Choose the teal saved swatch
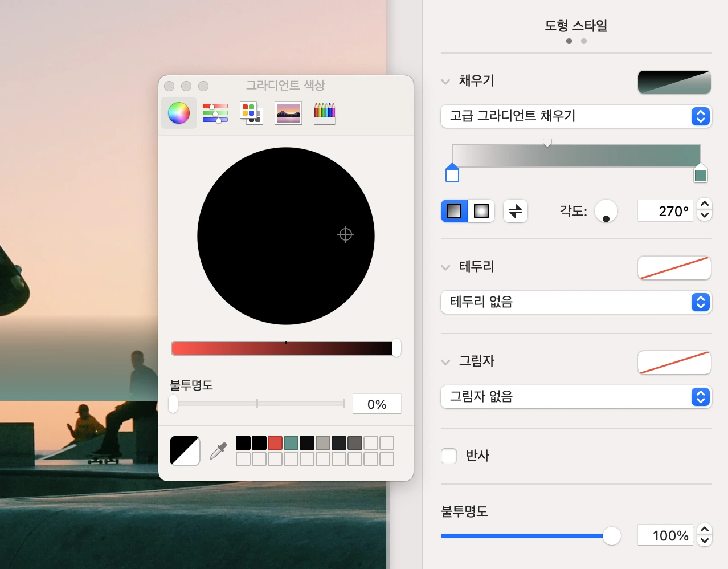 click(x=291, y=443)
